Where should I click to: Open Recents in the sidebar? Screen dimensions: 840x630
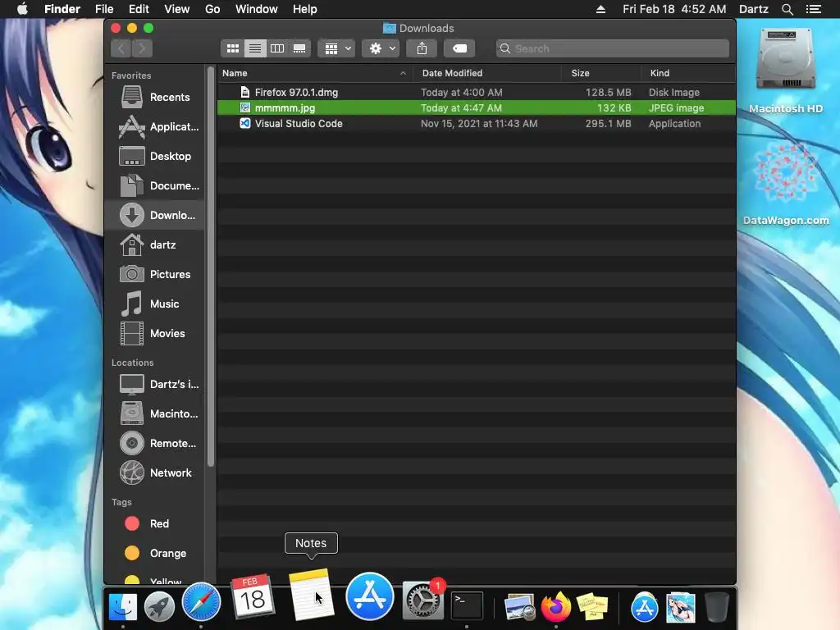(155, 97)
